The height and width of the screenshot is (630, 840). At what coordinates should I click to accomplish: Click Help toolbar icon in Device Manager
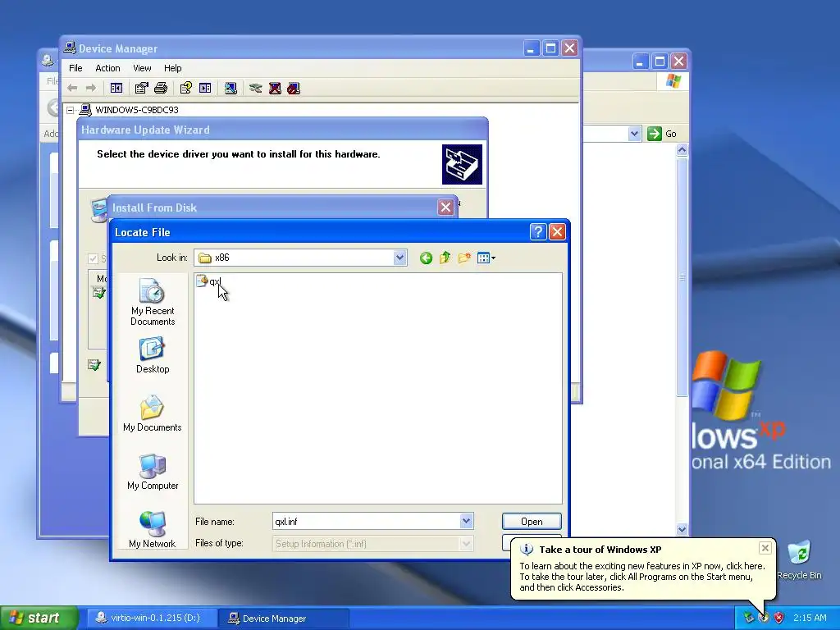186,88
